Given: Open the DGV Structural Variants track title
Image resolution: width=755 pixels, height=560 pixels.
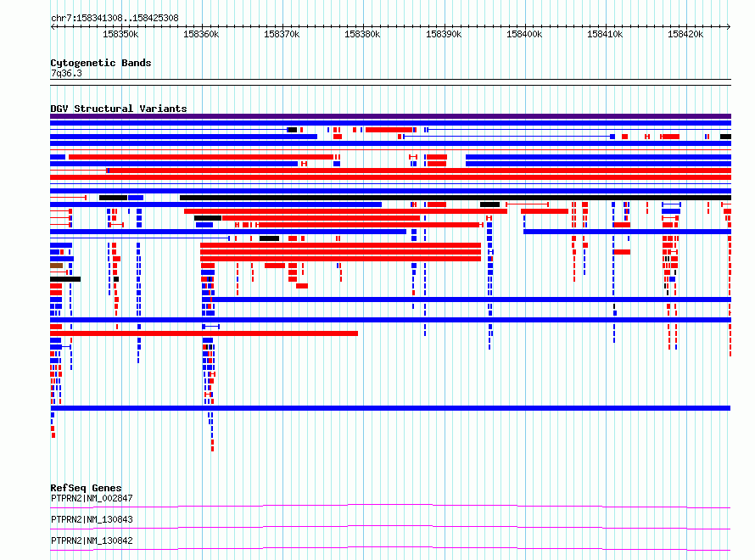Looking at the screenshot, I should tap(119, 109).
